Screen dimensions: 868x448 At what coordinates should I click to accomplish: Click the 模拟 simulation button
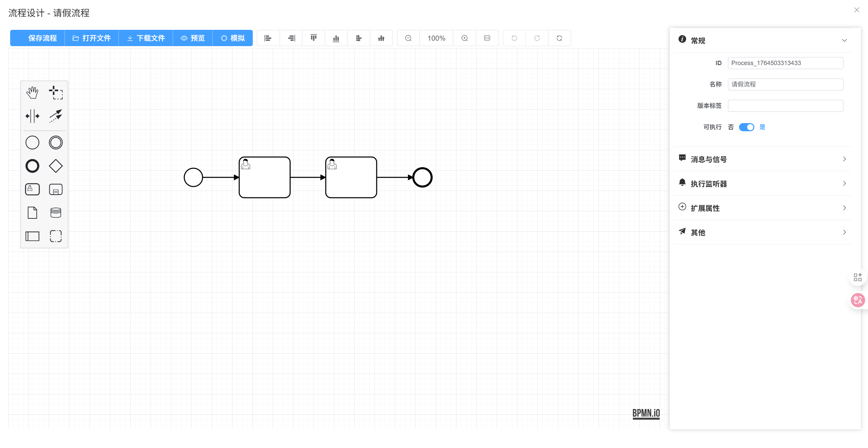(233, 38)
